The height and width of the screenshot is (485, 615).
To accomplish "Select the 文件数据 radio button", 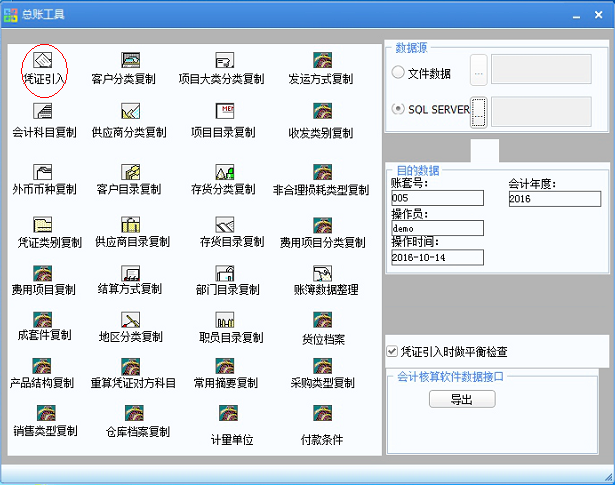I will [399, 73].
